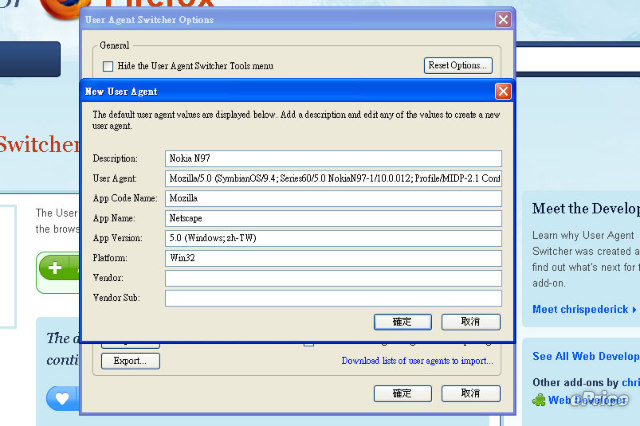
Task: Click the App Name field with Netscape
Action: click(x=333, y=218)
